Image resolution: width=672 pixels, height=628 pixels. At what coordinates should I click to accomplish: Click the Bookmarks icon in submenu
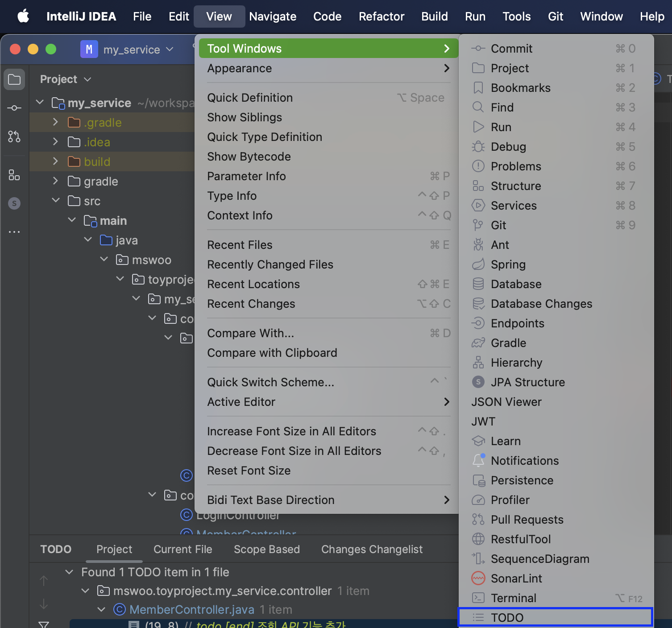pos(478,88)
